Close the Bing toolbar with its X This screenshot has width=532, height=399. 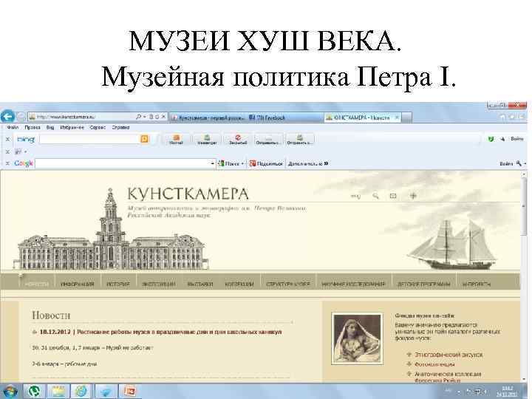(7, 139)
